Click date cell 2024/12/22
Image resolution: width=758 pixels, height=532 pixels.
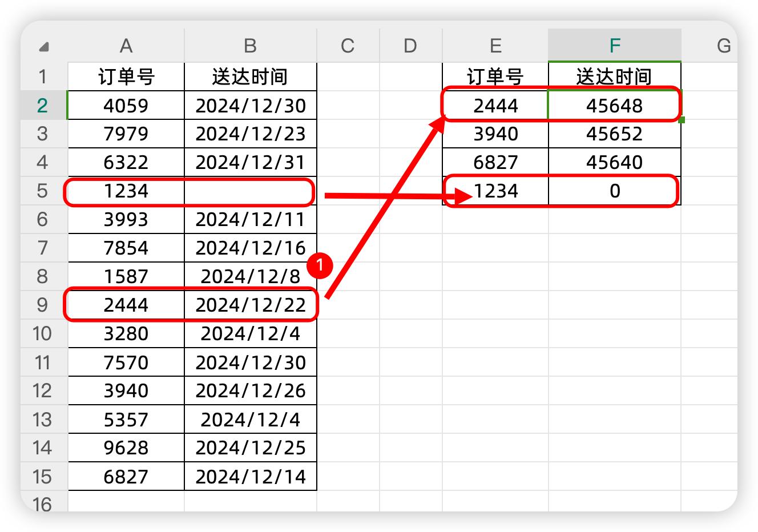tap(250, 305)
